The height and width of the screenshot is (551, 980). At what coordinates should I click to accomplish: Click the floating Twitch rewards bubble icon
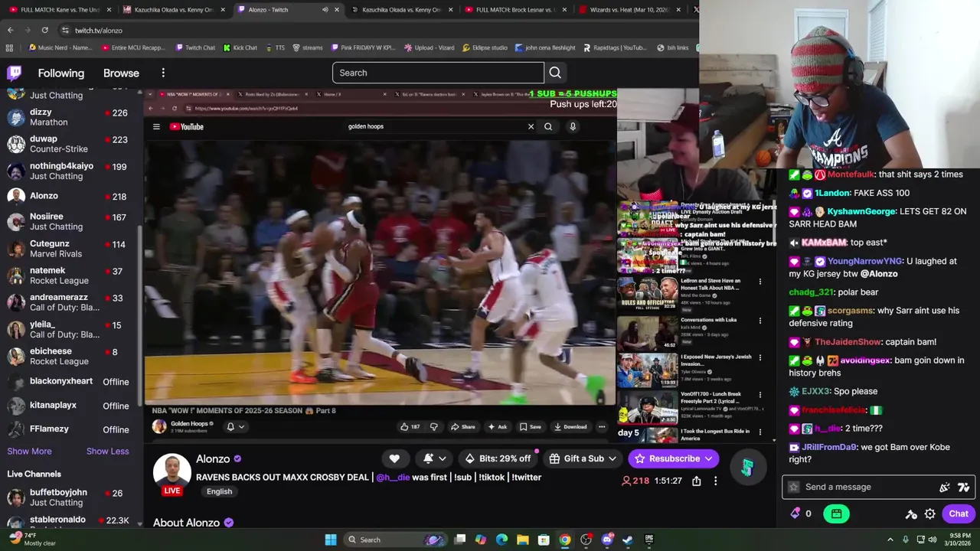click(x=747, y=468)
